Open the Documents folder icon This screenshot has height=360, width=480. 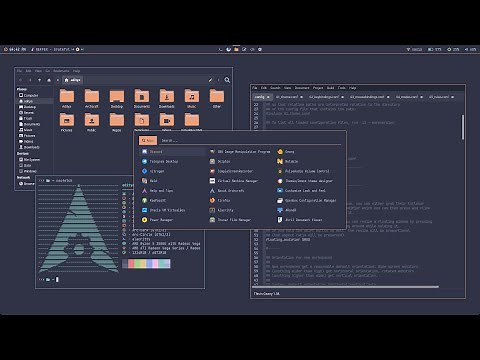click(x=142, y=99)
